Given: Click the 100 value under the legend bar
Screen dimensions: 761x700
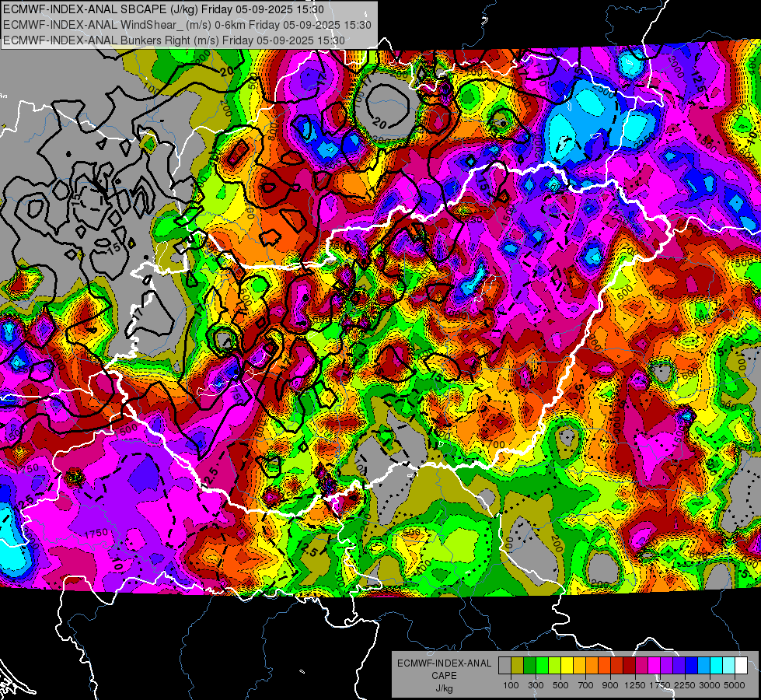Looking at the screenshot, I should coord(511,685).
